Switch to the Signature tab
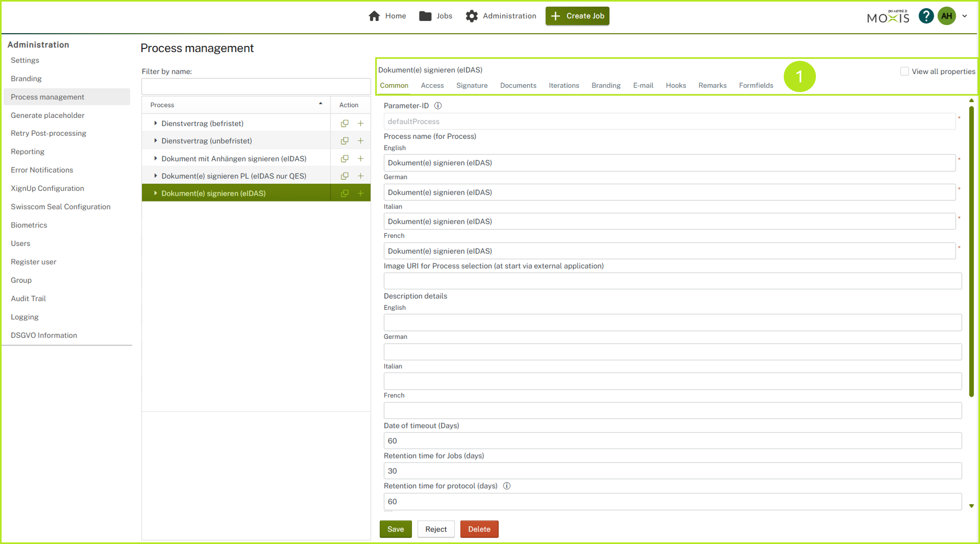The image size is (980, 544). [x=471, y=85]
